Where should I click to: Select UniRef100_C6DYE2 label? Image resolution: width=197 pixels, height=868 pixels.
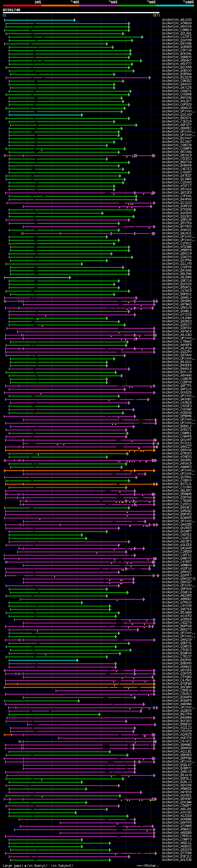(x=177, y=535)
